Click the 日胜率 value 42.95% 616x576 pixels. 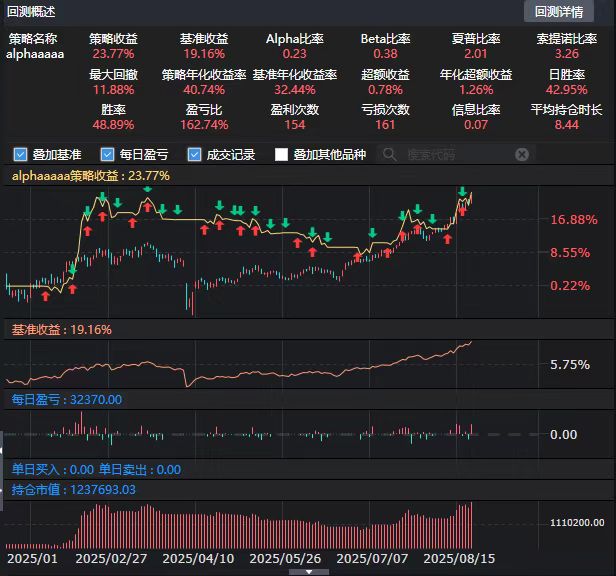pos(567,90)
